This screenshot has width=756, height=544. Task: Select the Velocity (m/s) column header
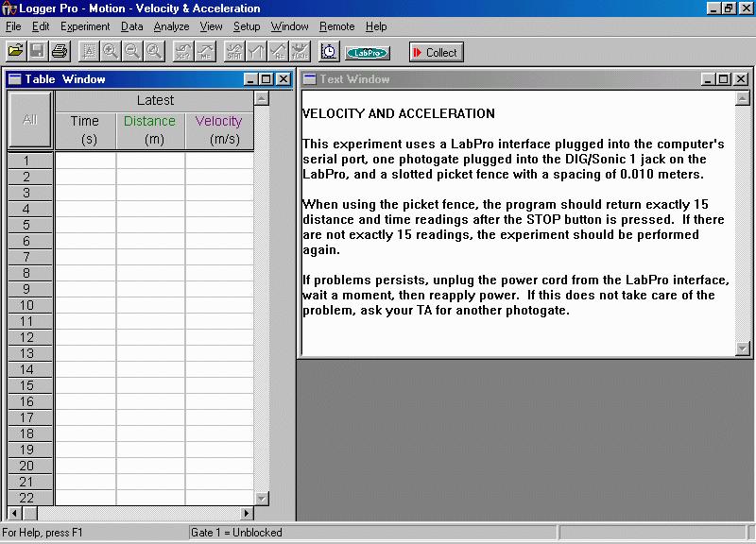tap(219, 130)
